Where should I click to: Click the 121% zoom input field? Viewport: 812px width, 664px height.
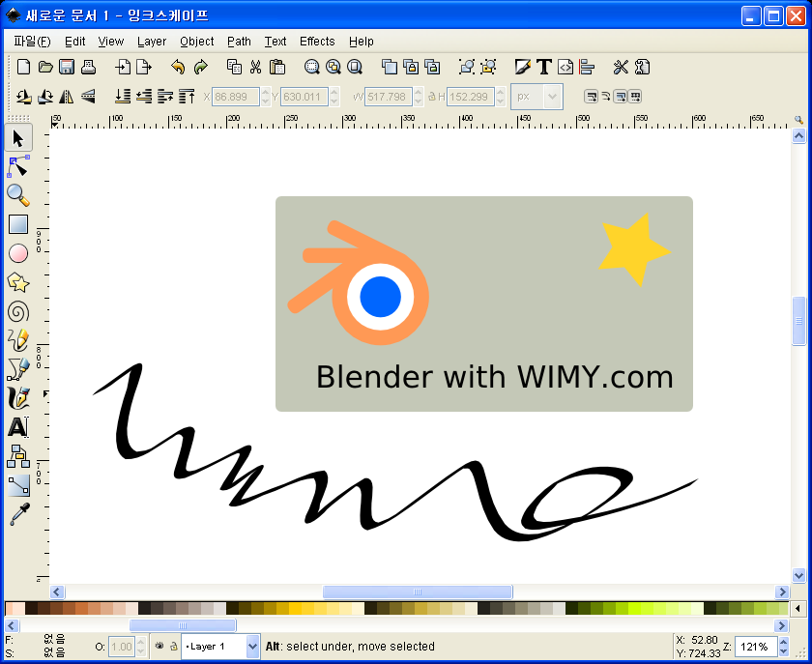click(756, 647)
